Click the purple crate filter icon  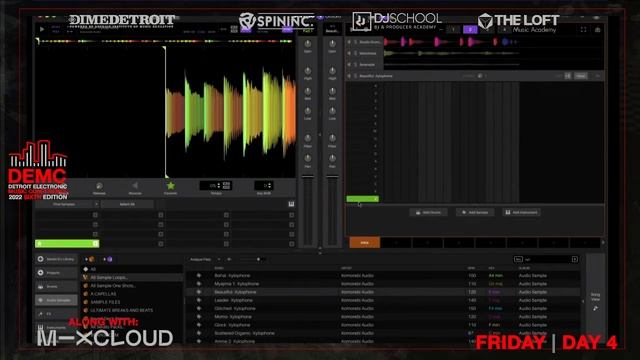tap(109, 259)
